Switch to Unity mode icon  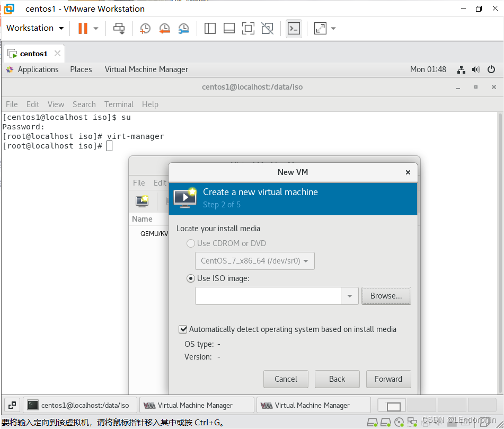pyautogui.click(x=268, y=28)
